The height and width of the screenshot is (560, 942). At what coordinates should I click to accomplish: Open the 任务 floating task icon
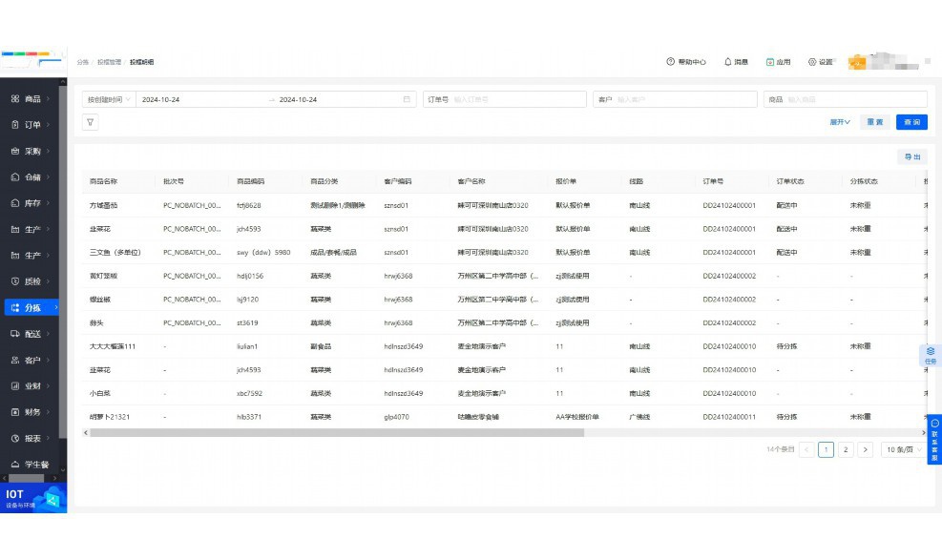(931, 355)
